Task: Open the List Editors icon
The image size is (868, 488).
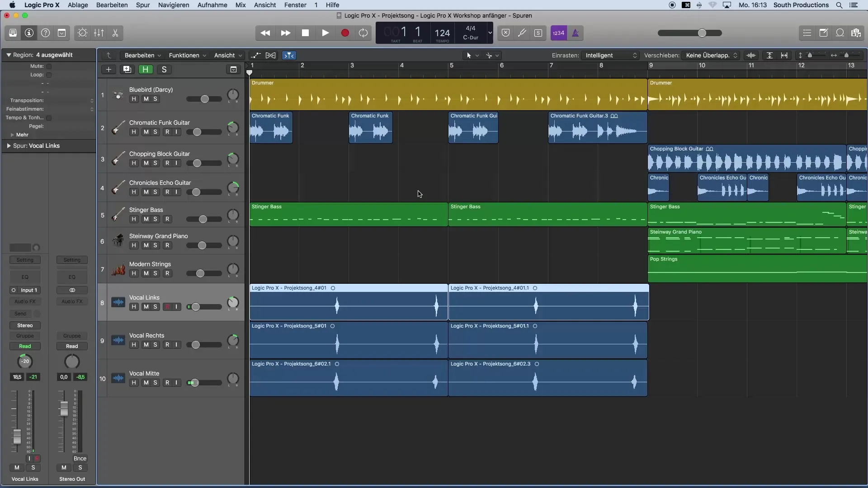Action: point(807,33)
